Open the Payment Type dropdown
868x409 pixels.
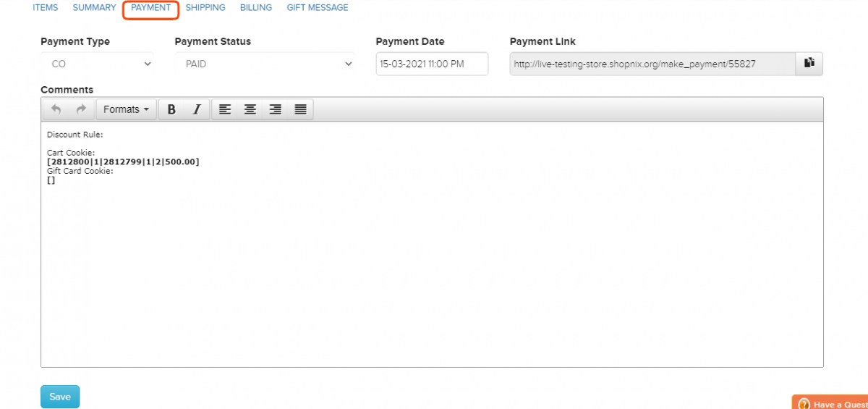98,64
